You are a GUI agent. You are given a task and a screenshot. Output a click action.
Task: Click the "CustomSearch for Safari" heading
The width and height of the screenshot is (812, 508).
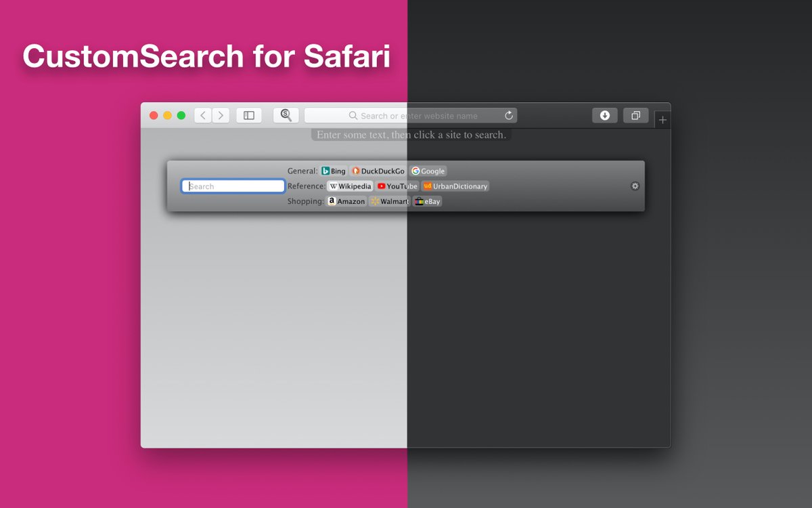point(206,56)
